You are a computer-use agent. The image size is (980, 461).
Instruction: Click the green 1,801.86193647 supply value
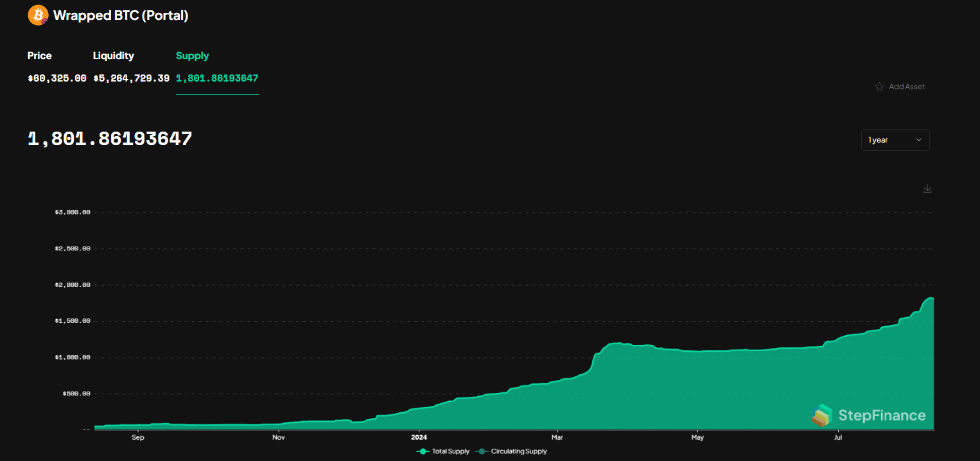[x=217, y=78]
